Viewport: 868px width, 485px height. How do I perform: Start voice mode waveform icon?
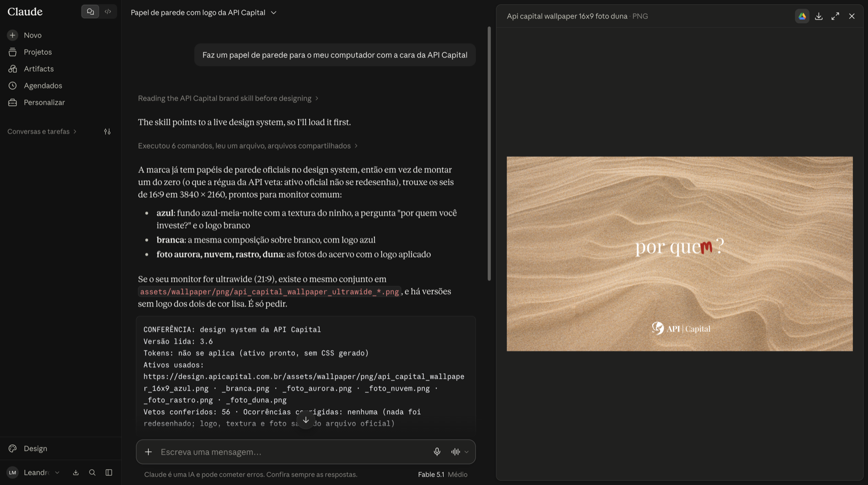click(x=455, y=452)
